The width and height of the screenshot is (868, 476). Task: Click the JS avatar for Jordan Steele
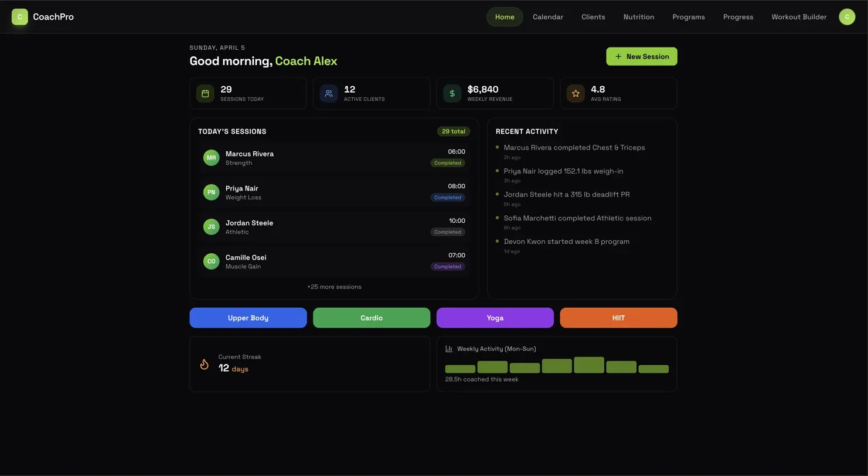pos(212,227)
